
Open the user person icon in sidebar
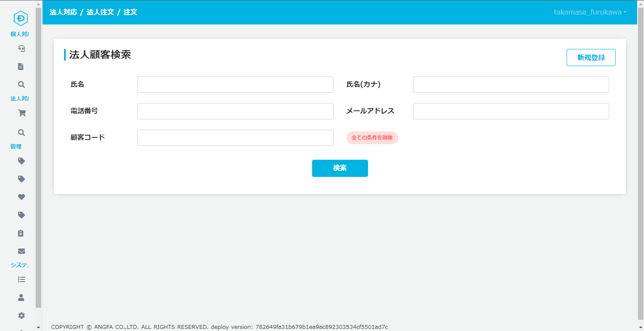coord(21,298)
